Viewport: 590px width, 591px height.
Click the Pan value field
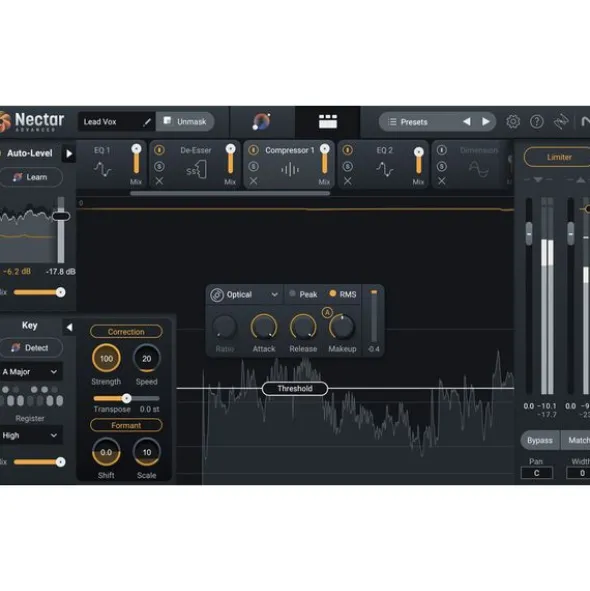coord(536,473)
